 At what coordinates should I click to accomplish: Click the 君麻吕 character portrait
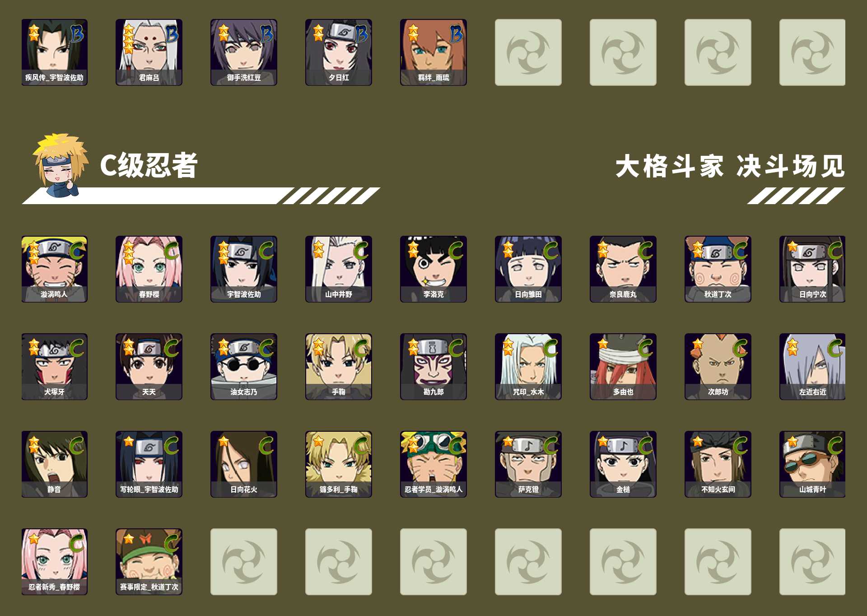coord(149,52)
